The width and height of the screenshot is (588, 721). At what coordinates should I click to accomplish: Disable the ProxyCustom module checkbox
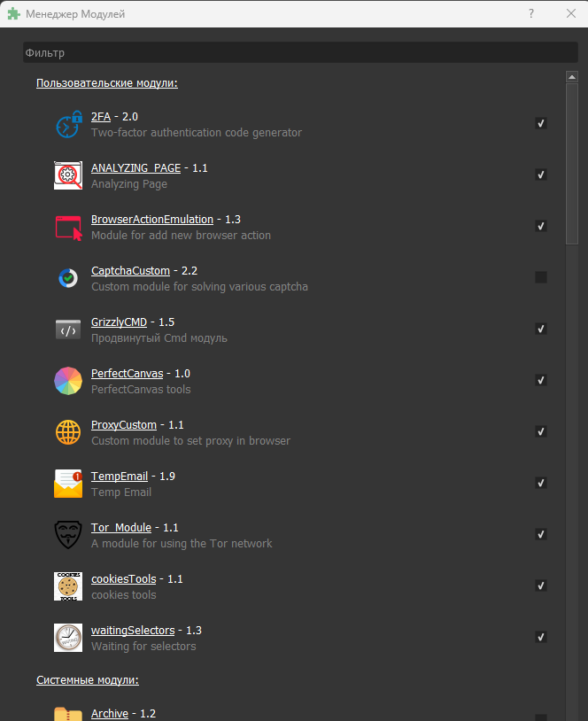click(x=541, y=431)
